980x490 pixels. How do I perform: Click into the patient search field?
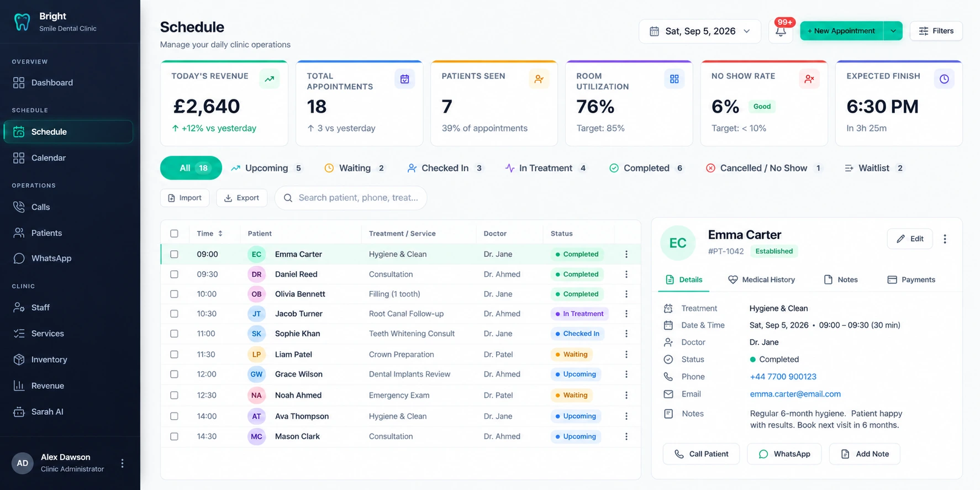point(351,198)
